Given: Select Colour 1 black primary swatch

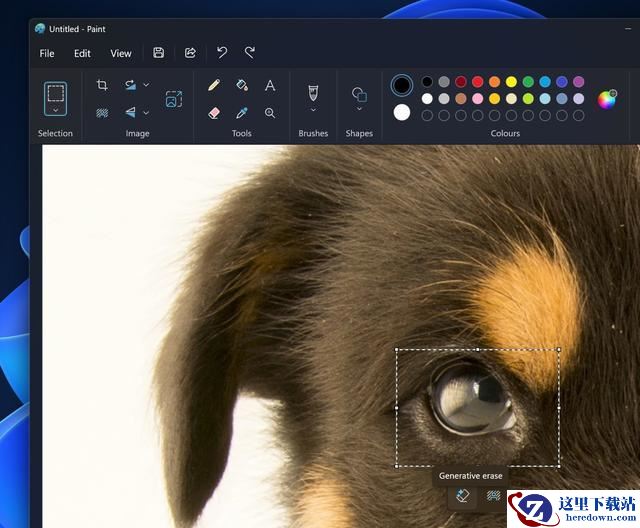Looking at the screenshot, I should click(402, 85).
